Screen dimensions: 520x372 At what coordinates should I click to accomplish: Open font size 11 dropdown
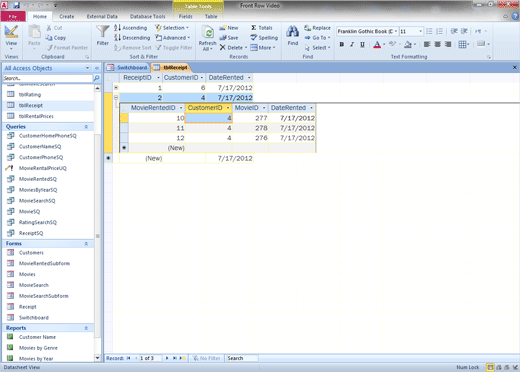coord(420,31)
